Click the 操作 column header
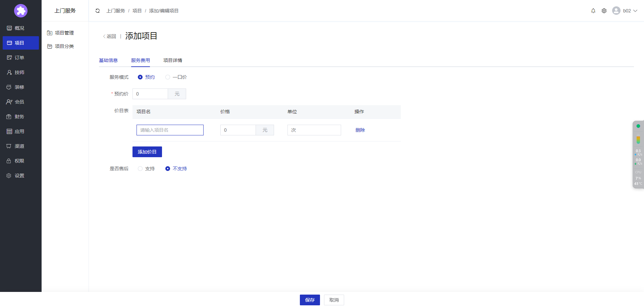The width and height of the screenshot is (644, 308). (359, 112)
